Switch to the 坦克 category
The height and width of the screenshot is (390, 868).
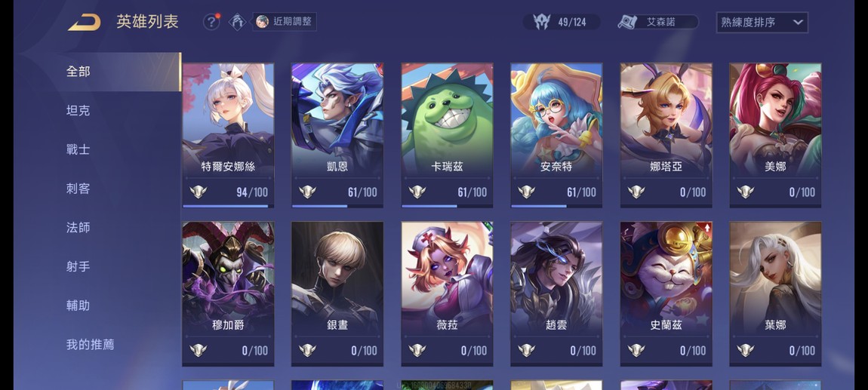point(78,111)
